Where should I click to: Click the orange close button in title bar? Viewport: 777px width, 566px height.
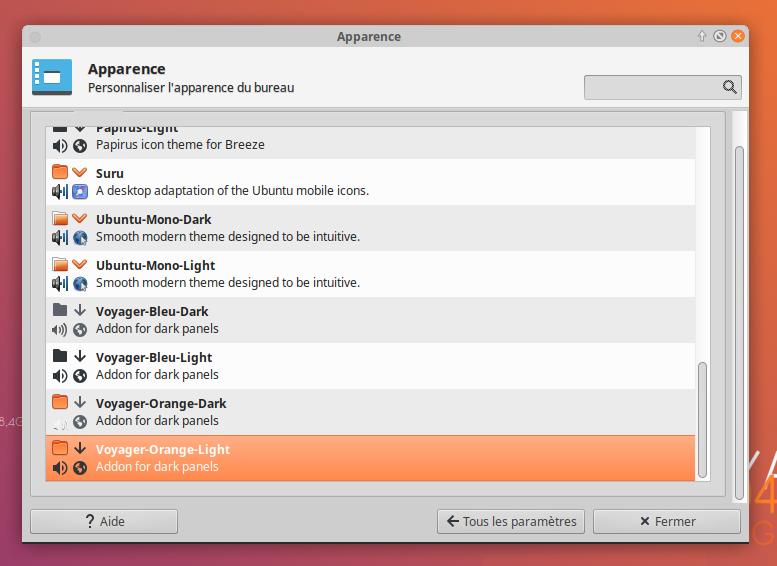pyautogui.click(x=738, y=36)
